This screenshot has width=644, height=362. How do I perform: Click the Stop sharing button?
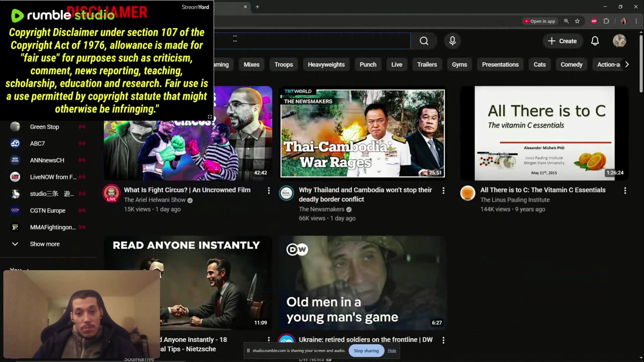[x=366, y=351]
